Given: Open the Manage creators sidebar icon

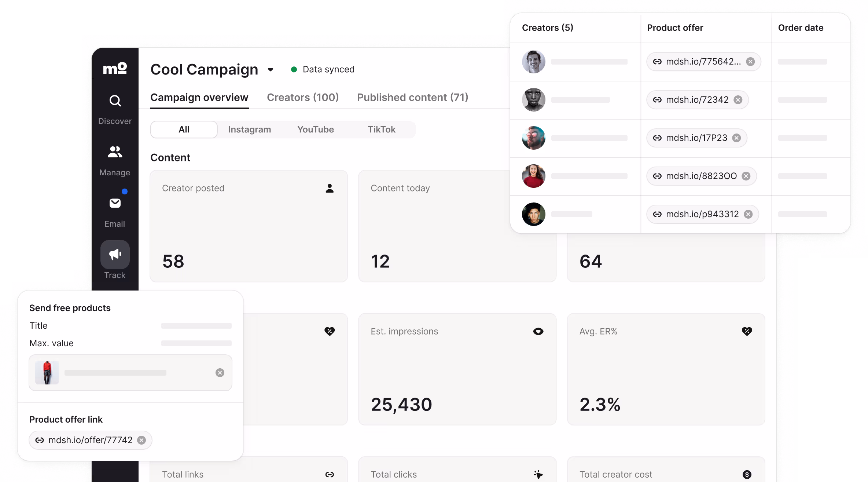Looking at the screenshot, I should (115, 152).
